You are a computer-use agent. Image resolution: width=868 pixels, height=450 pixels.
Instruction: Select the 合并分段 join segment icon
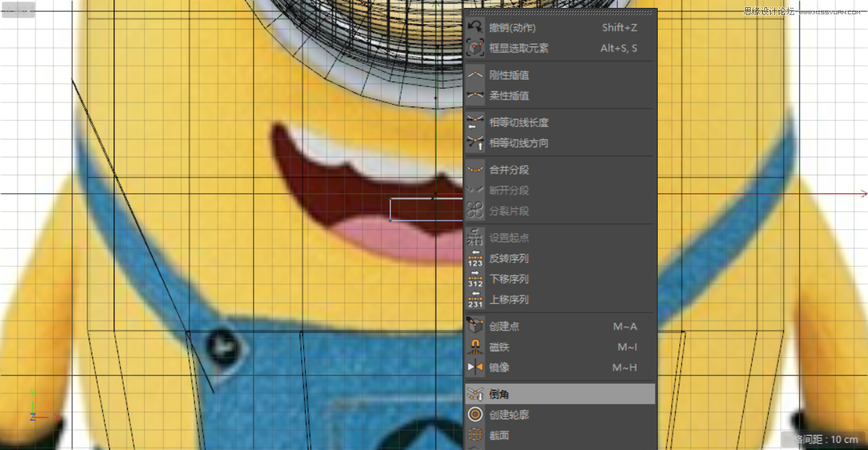475,170
